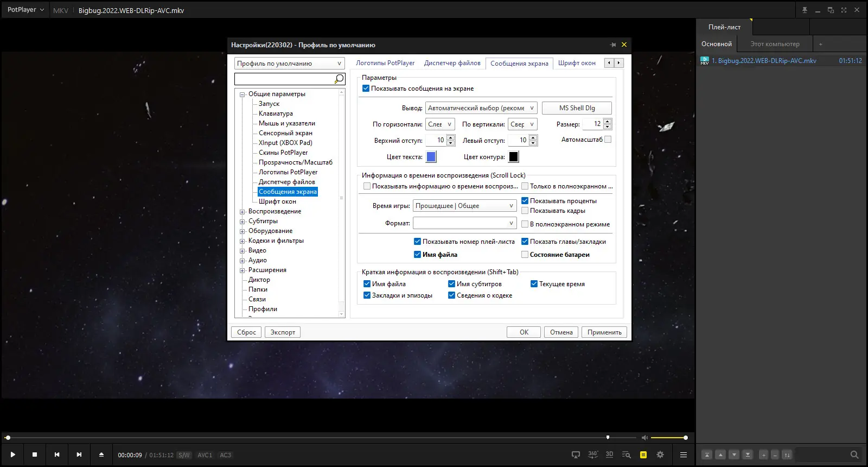Mute audio via the speaker icon
Viewport: 868px width, 467px height.
click(644, 437)
